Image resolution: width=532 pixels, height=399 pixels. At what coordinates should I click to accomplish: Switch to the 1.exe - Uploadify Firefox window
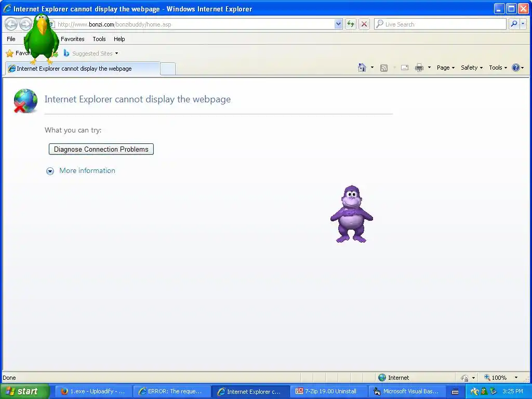click(x=93, y=391)
